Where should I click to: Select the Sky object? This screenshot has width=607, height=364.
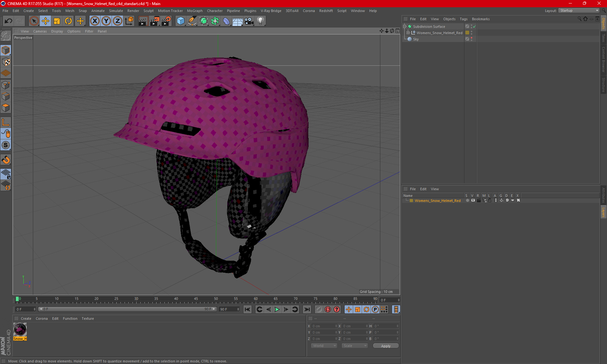pos(416,39)
